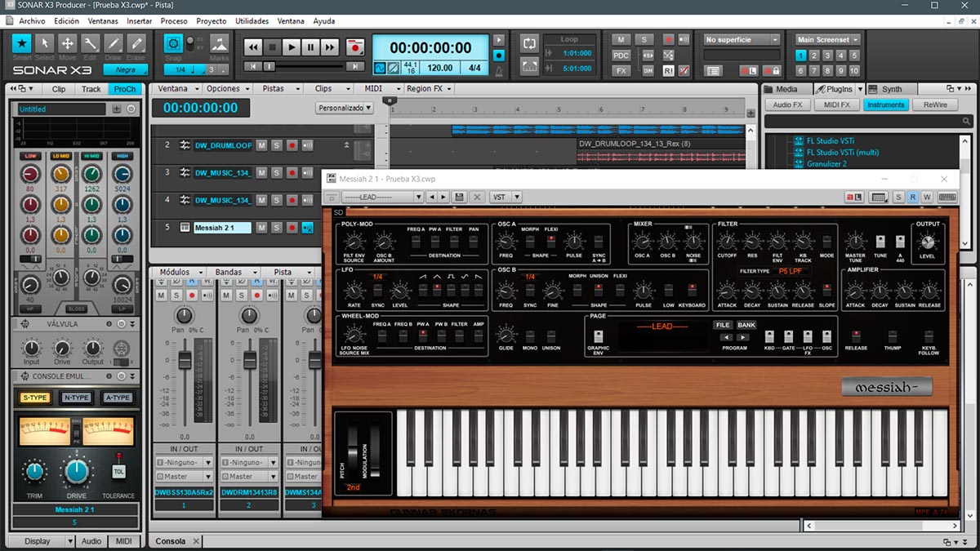Click the Messiah filter CUTOFF knob
The image size is (980, 551).
pos(727,242)
